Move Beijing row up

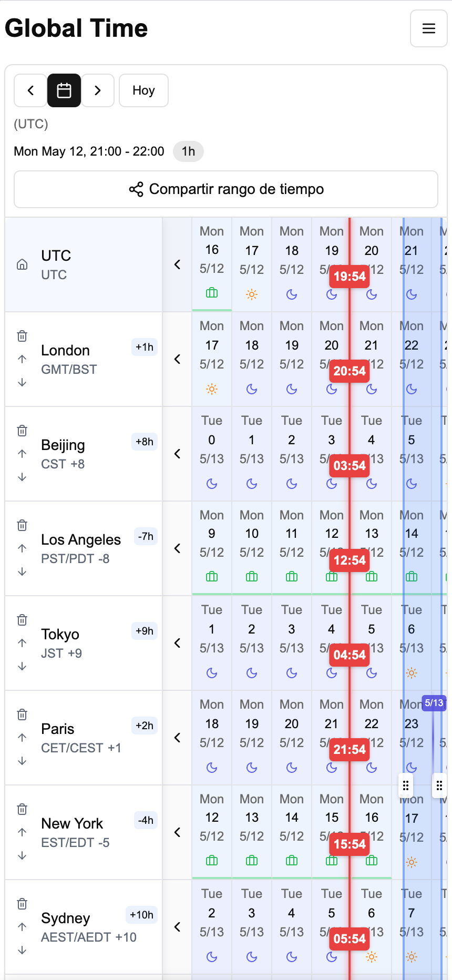coord(22,454)
